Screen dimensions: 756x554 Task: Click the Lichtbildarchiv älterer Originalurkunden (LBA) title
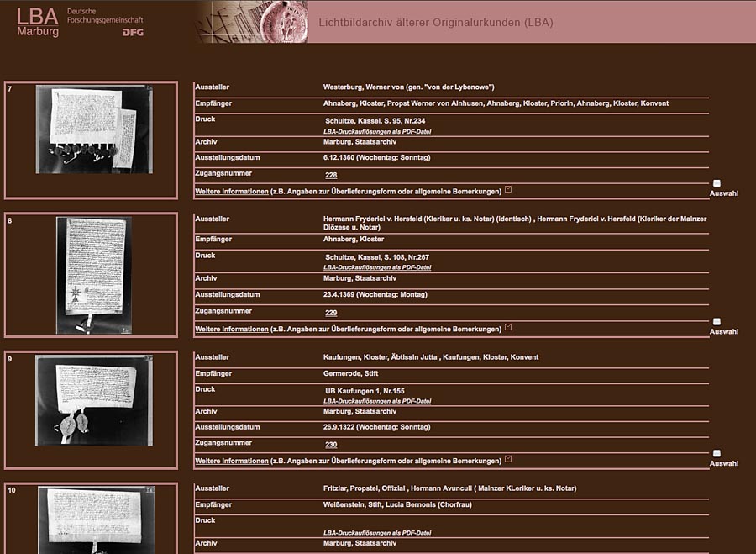point(436,22)
